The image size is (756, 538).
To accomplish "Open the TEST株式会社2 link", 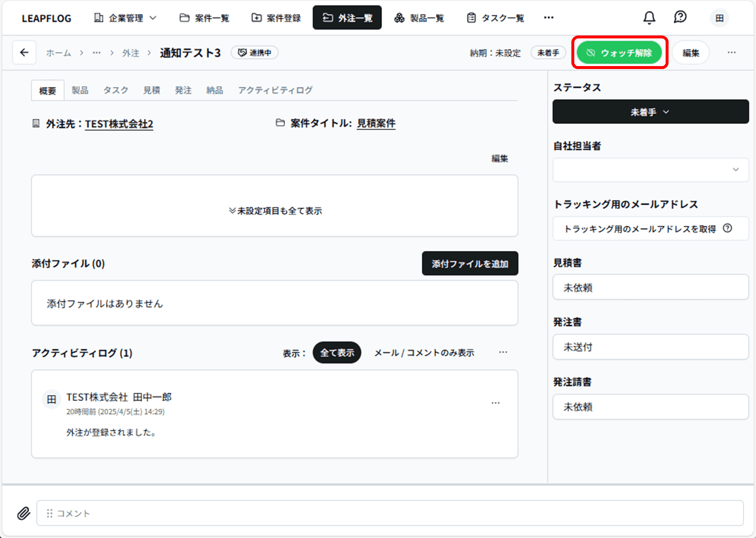I will tap(119, 124).
